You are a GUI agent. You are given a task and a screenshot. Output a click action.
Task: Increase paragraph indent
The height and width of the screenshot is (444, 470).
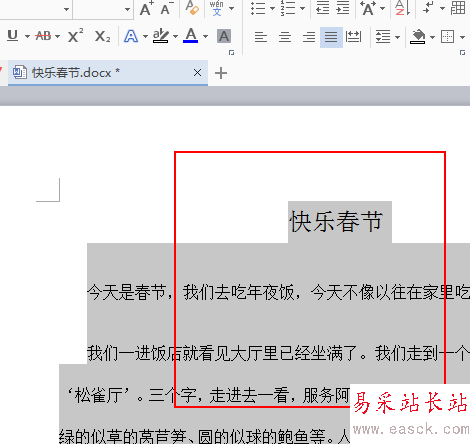click(x=343, y=8)
